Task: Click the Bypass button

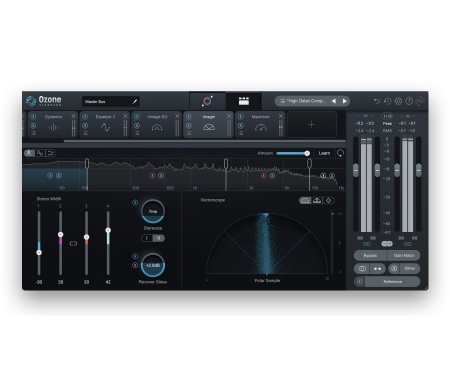Action: click(370, 256)
